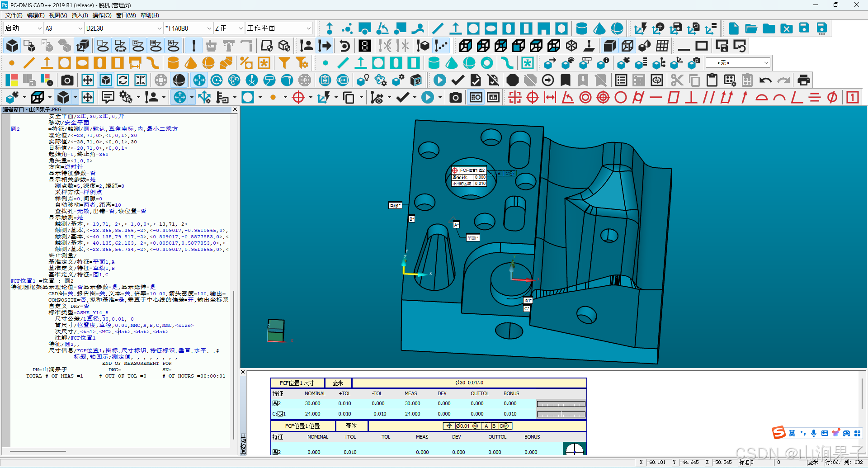868x468 pixels.
Task: Toggle the exclamation probe mode button
Action: coord(194,46)
